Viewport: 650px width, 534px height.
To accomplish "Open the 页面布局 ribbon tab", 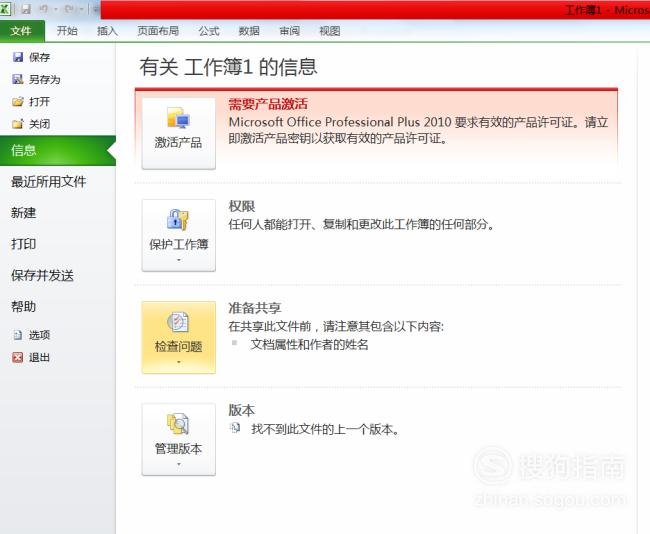I will pos(158,31).
